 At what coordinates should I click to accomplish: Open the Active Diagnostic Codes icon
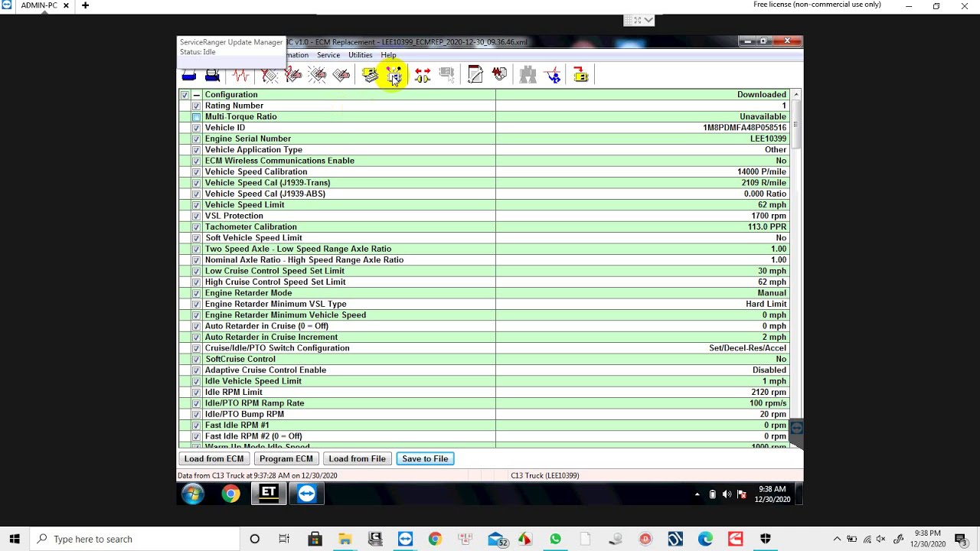[x=269, y=75]
